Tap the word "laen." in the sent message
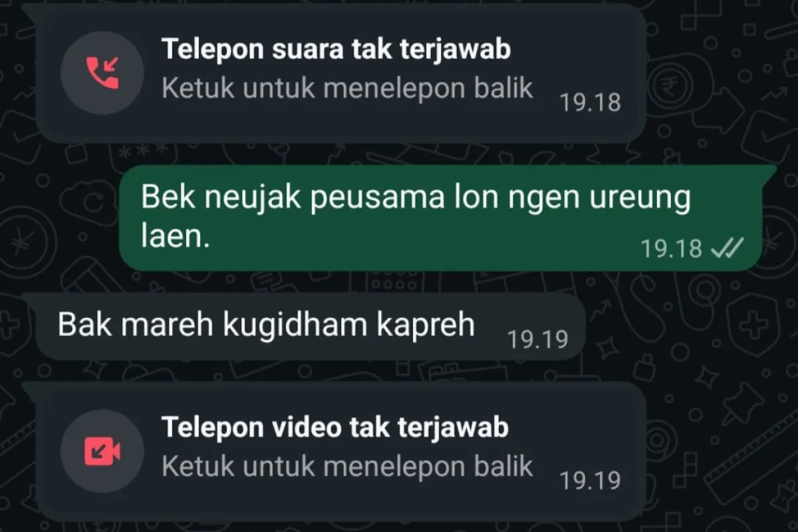This screenshot has width=798, height=532. pyautogui.click(x=176, y=237)
